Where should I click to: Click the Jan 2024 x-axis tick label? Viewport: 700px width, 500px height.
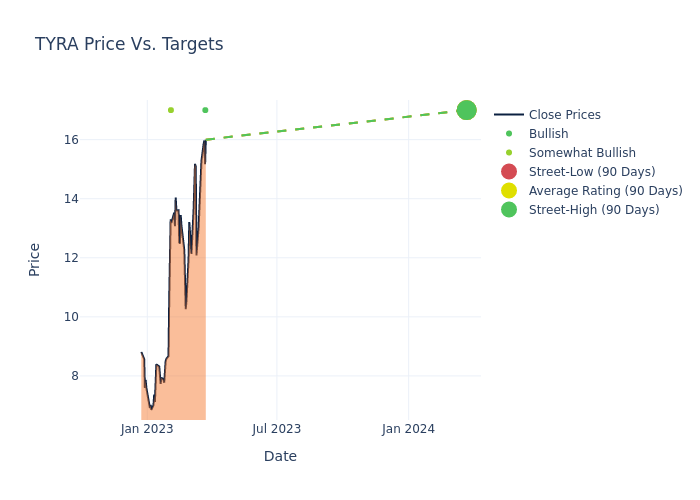408,429
